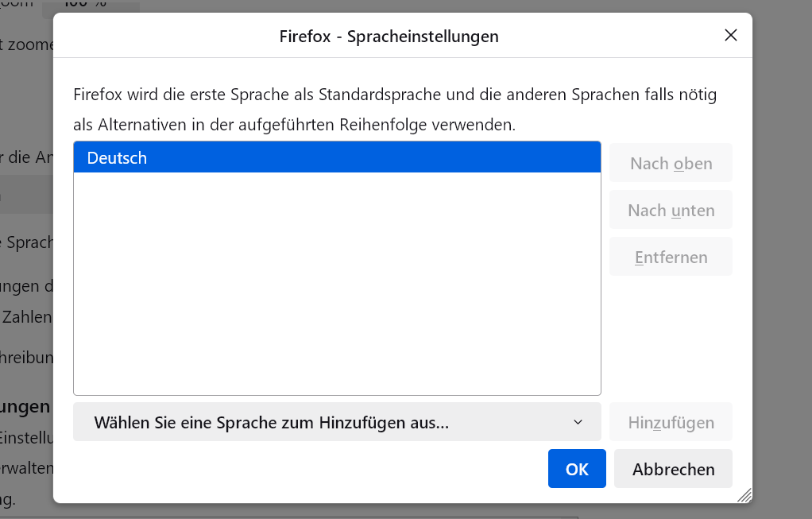The height and width of the screenshot is (519, 812).
Task: Click the empty area of the language list
Action: 337,286
